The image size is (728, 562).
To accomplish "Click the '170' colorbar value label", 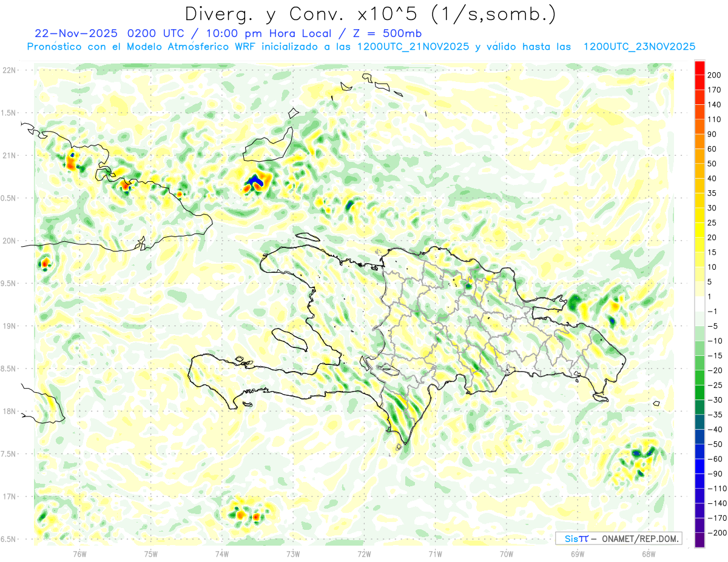I will [x=715, y=90].
